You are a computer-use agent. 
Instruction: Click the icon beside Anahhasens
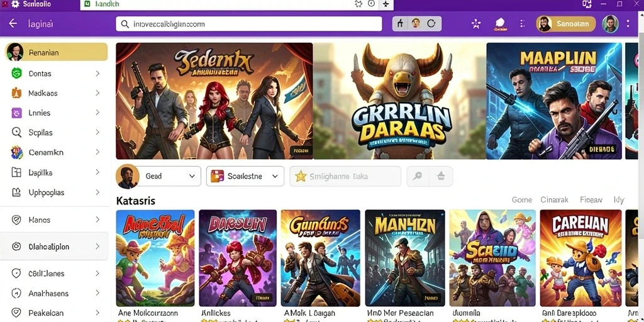point(16,293)
